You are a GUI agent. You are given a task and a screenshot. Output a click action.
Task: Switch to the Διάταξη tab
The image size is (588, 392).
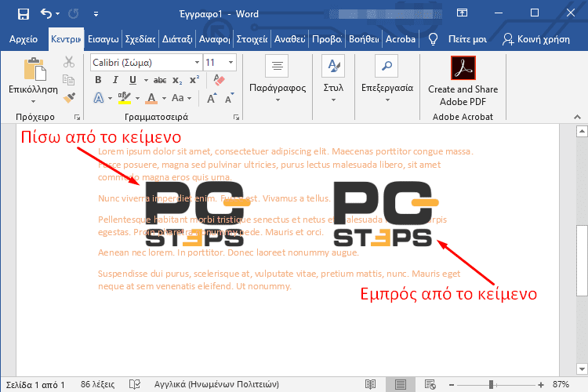(177, 39)
